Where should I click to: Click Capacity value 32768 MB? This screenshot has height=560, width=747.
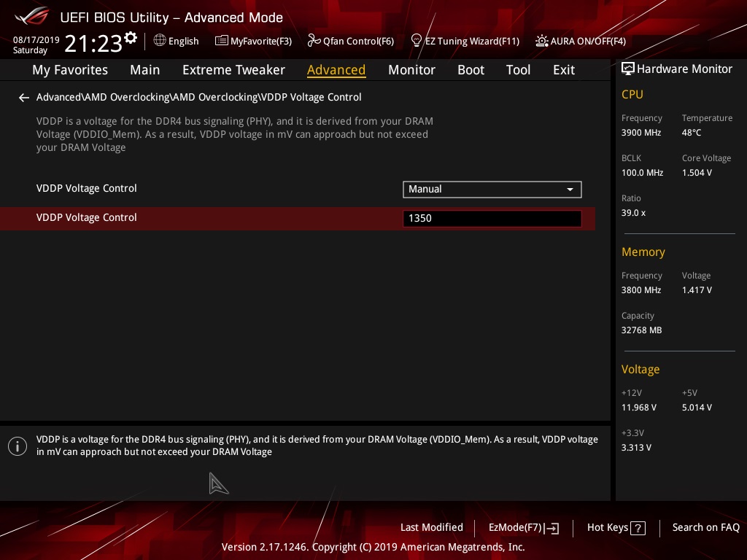[641, 330]
